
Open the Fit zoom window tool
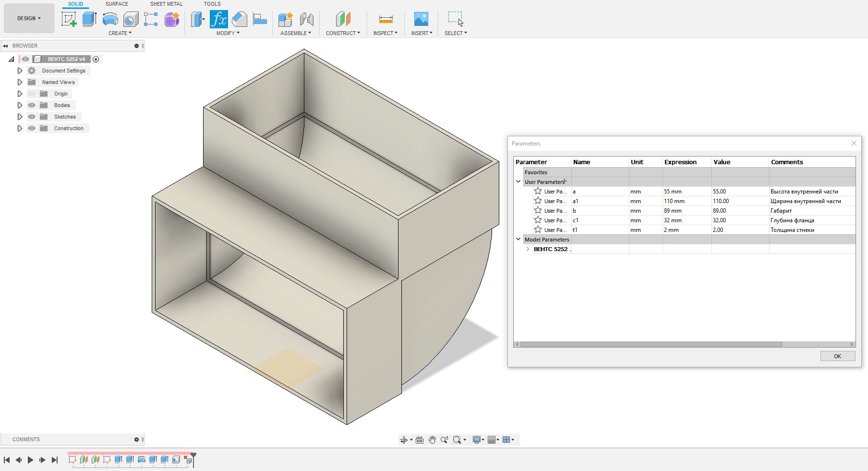(458, 440)
